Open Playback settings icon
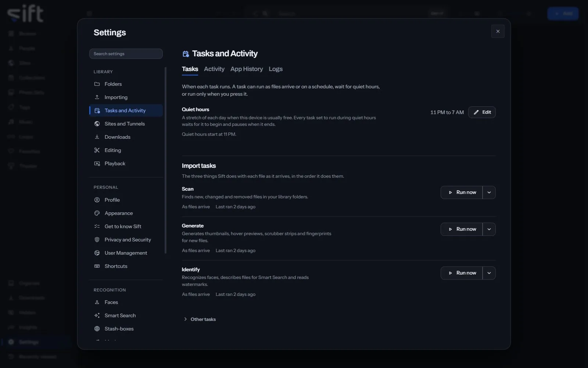The height and width of the screenshot is (368, 588). coord(97,163)
